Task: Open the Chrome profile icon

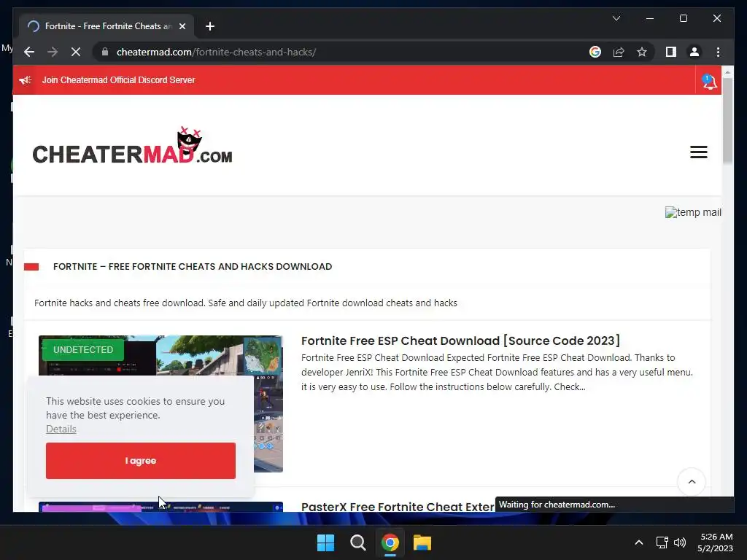Action: tap(694, 52)
